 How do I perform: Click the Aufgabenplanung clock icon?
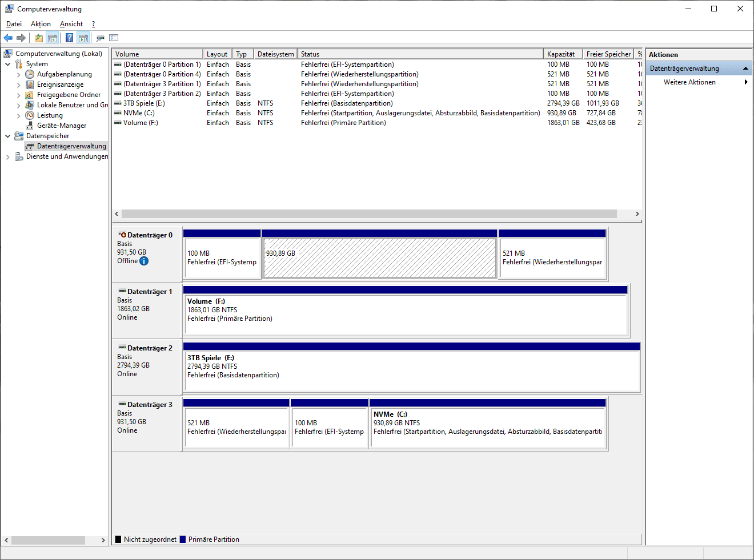coord(30,74)
